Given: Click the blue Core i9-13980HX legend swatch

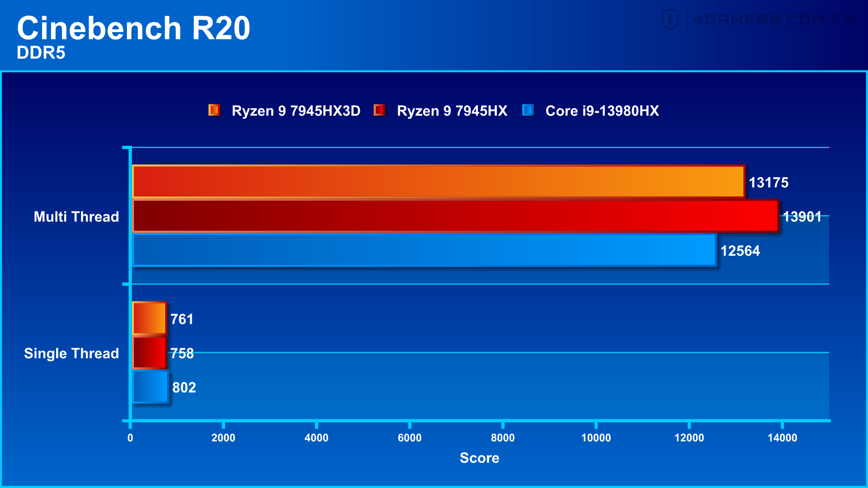Looking at the screenshot, I should 528,110.
